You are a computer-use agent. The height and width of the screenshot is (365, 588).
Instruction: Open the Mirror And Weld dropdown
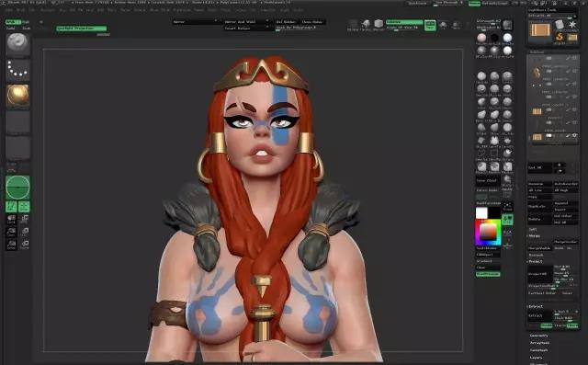pos(246,22)
